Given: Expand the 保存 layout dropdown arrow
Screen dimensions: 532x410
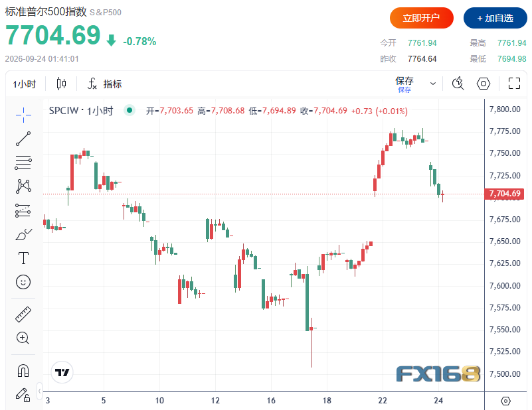Looking at the screenshot, I should tap(433, 84).
